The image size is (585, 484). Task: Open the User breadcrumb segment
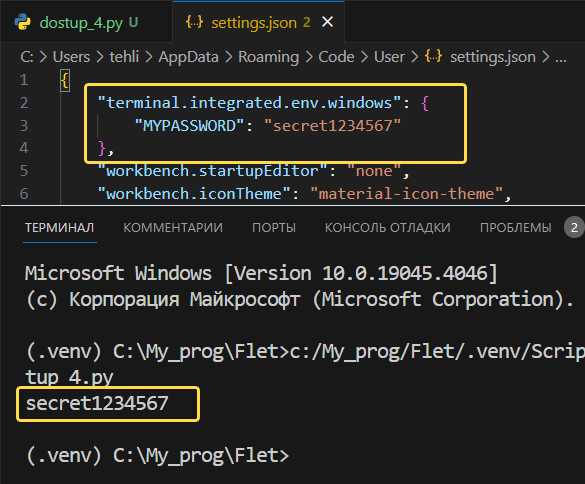pyautogui.click(x=389, y=57)
